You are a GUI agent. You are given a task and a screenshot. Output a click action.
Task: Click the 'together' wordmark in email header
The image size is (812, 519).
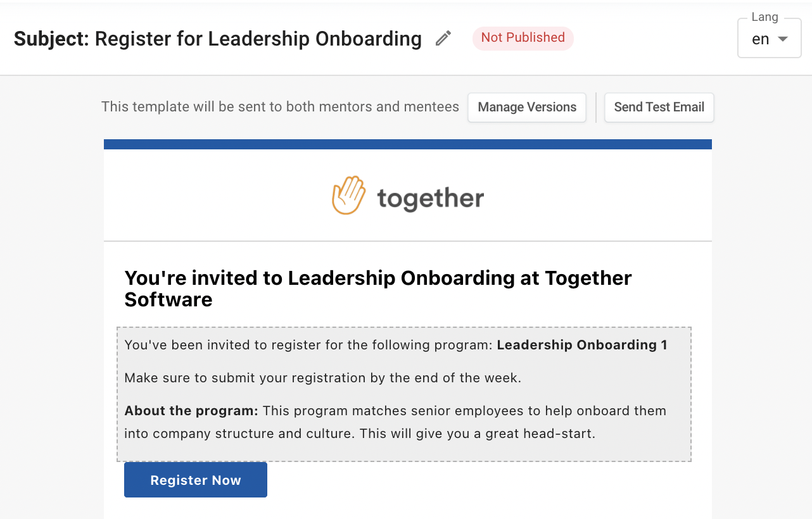(431, 198)
